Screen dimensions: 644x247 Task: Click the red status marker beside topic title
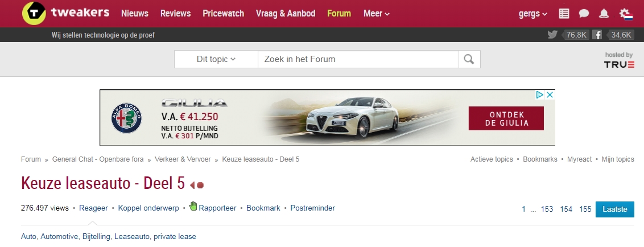(x=197, y=186)
